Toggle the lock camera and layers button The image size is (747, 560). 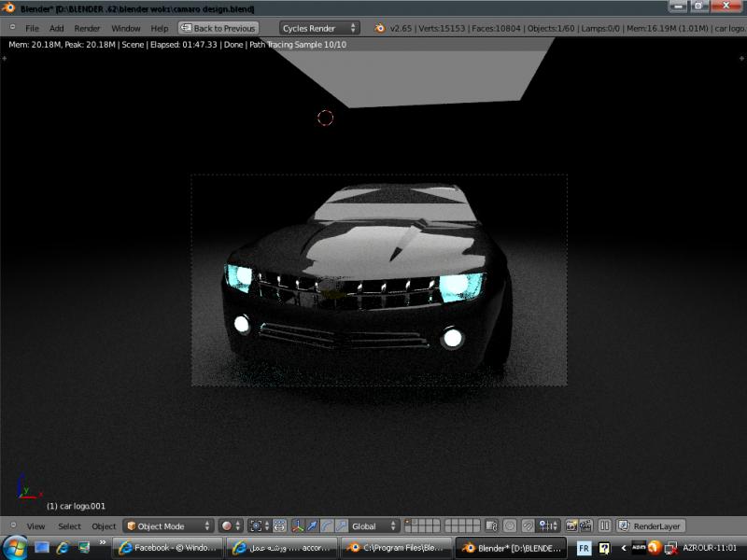click(x=492, y=526)
